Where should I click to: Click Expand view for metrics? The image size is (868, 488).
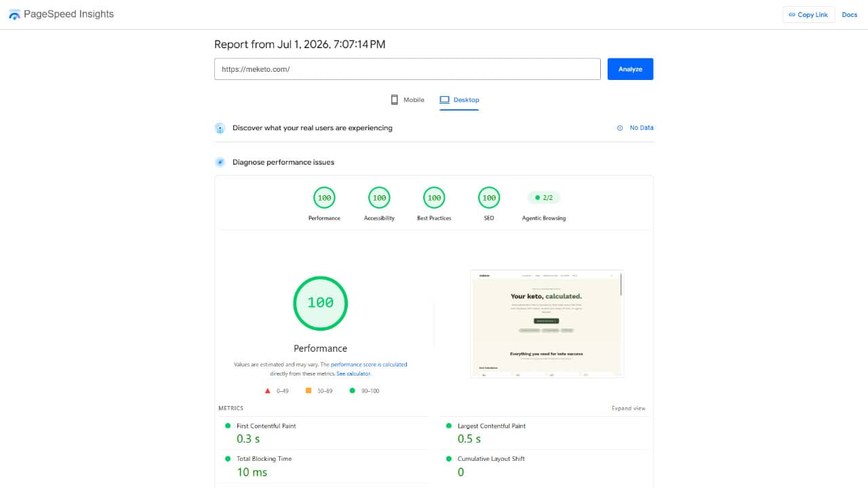629,409
